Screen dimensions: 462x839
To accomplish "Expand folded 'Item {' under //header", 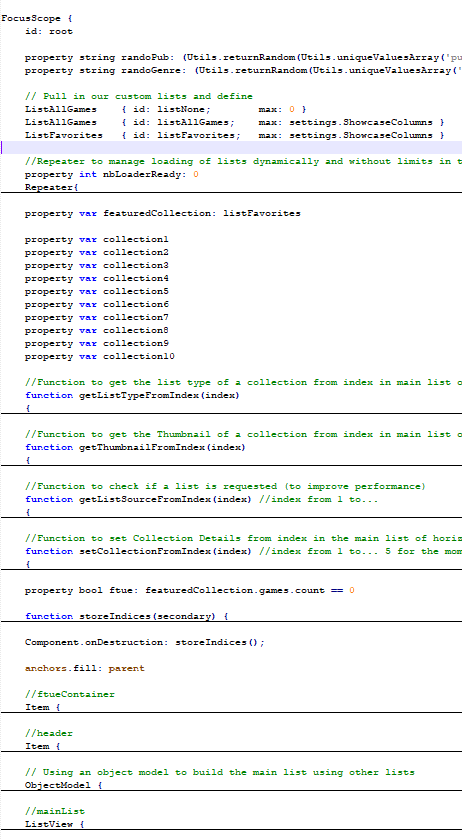I will 43,746.
